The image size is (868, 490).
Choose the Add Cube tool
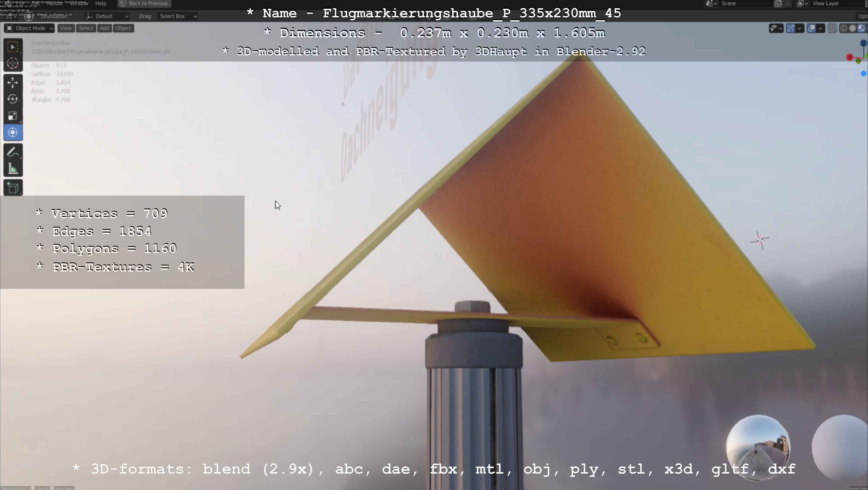tap(13, 188)
